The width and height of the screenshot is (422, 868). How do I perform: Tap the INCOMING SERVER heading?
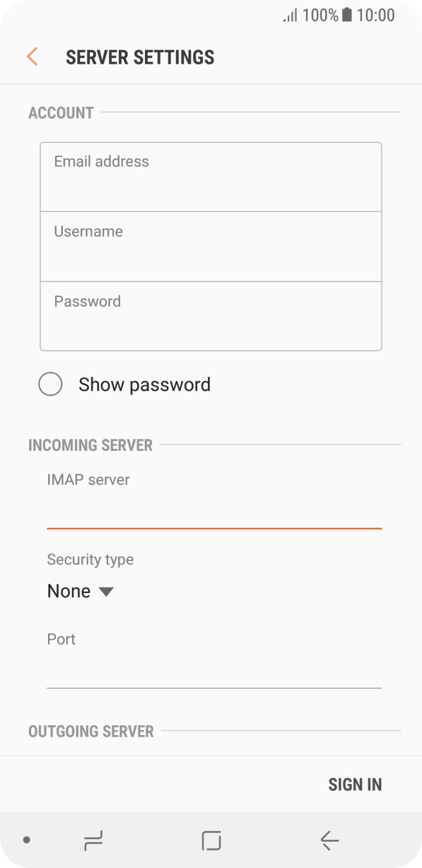coord(90,445)
